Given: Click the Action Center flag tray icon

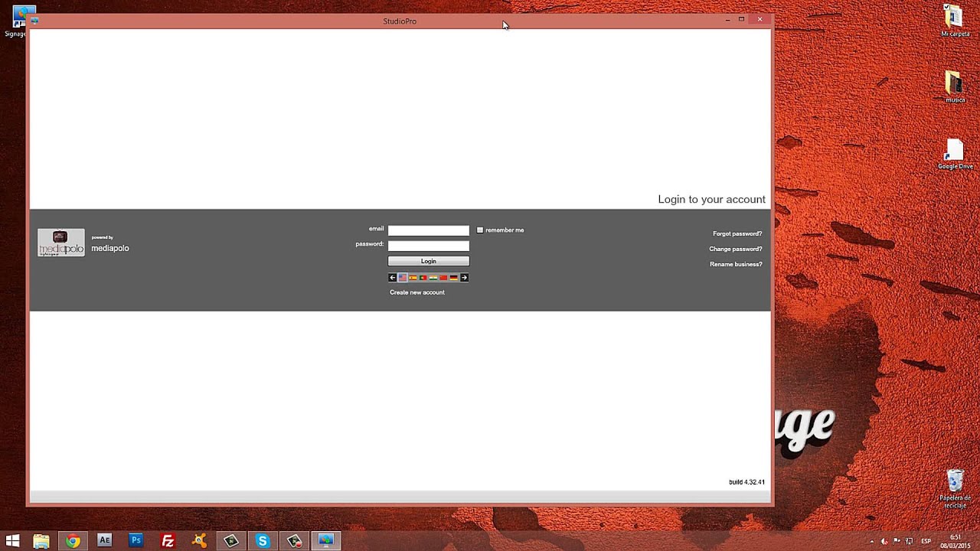Looking at the screenshot, I should tap(897, 541).
